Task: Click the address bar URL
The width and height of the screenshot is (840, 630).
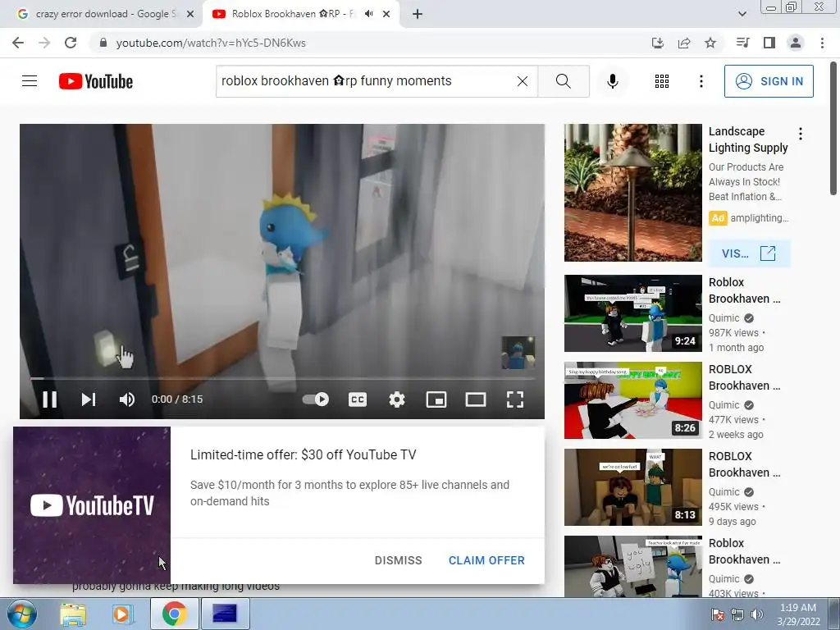Action: point(211,43)
